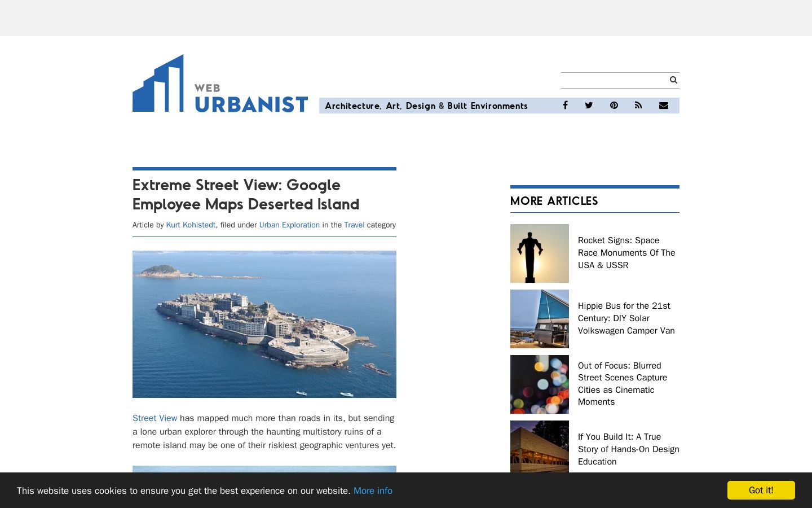
Task: Open cookie More info link
Action: tap(373, 491)
